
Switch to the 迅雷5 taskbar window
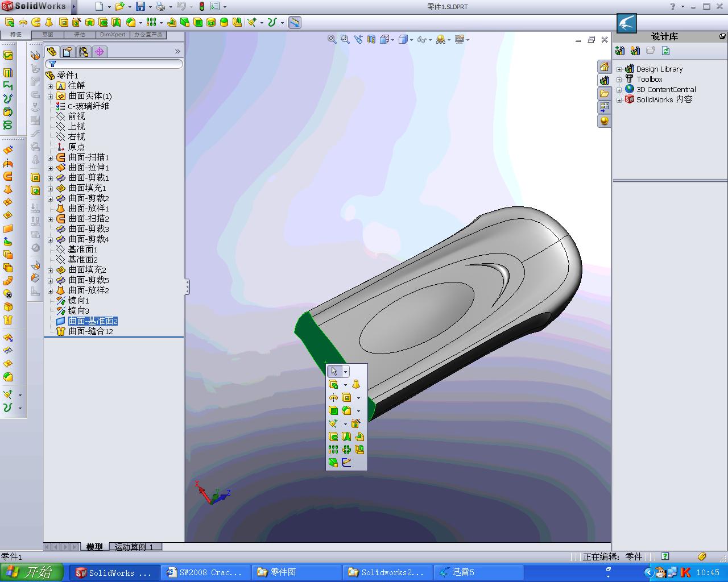(479, 572)
